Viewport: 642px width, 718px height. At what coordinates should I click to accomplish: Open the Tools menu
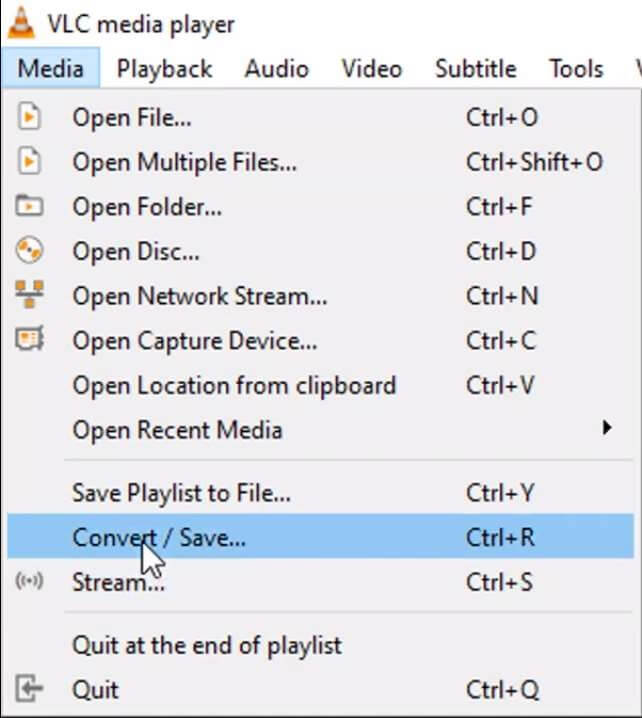pyautogui.click(x=574, y=69)
